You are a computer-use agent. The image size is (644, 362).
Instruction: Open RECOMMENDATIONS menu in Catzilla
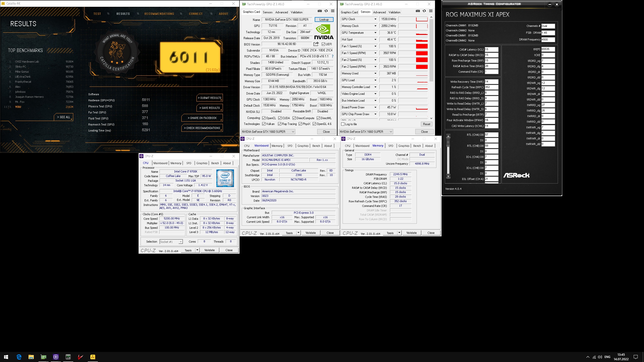tap(159, 14)
